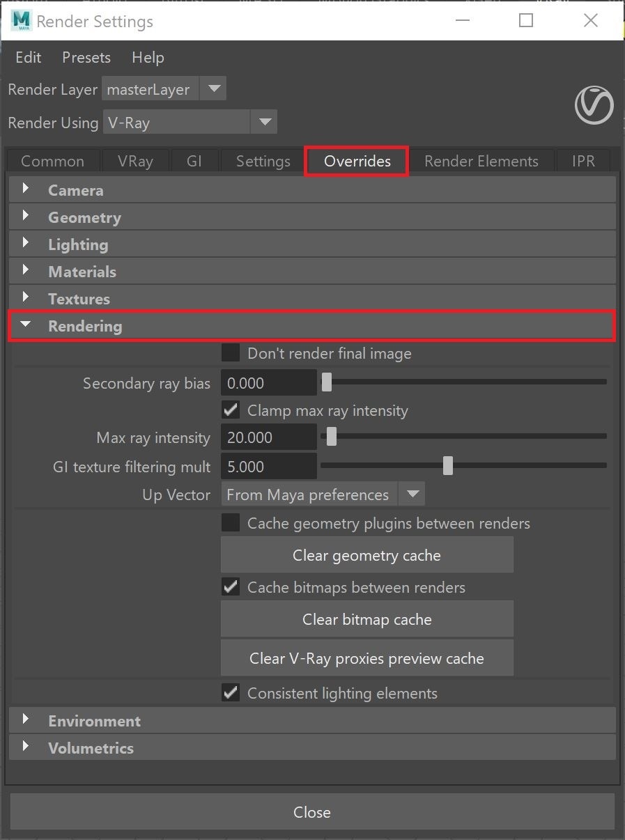The height and width of the screenshot is (840, 625).
Task: Open the Help menu
Action: (x=148, y=57)
